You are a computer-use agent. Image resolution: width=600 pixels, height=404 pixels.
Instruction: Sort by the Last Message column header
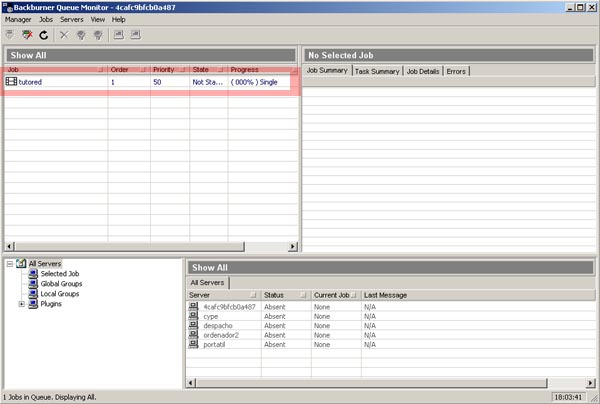click(478, 295)
